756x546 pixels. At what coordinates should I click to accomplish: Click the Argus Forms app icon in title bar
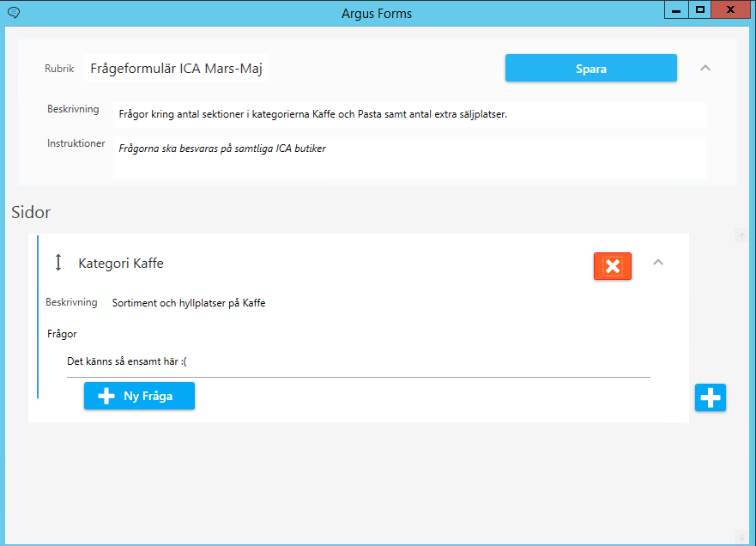point(14,13)
